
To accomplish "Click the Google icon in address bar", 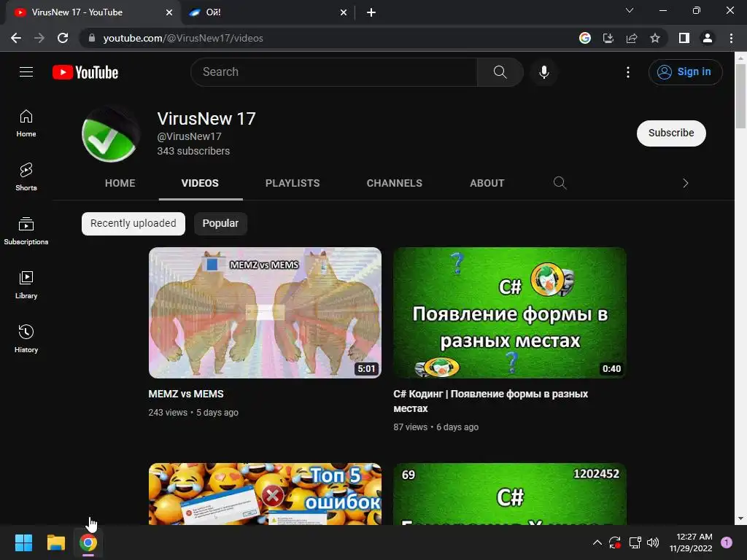I will click(x=585, y=38).
